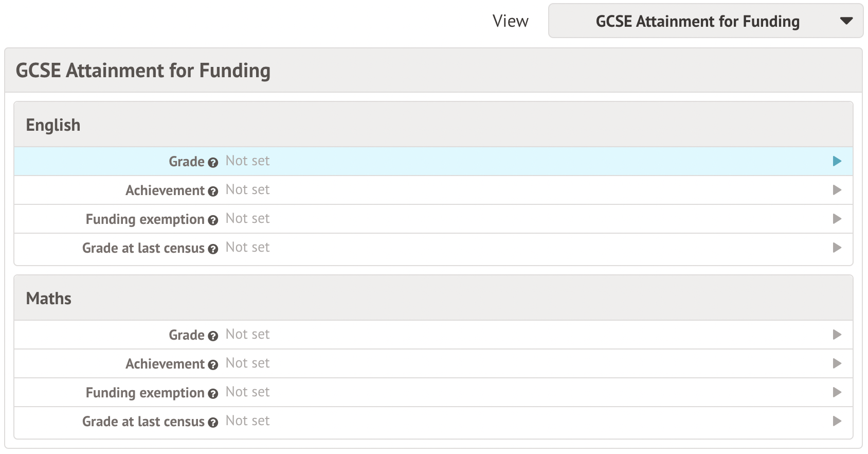Expand Maths Grade at last census arrow
This screenshot has height=454, width=868.
(837, 421)
